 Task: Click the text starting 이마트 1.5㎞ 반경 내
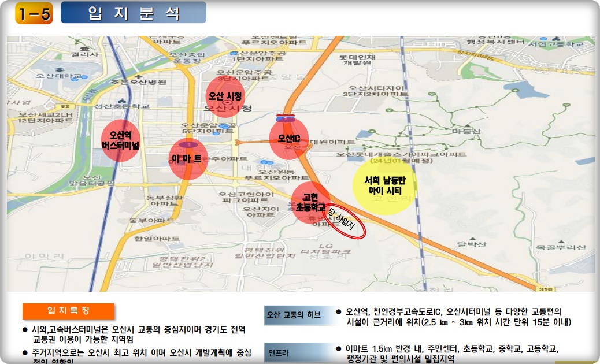coord(452,354)
